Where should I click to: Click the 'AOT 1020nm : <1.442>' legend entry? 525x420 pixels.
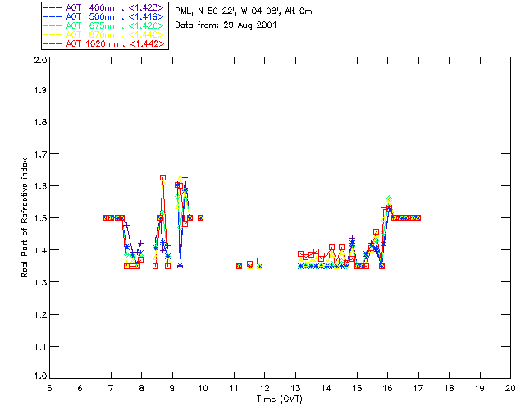[104, 43]
